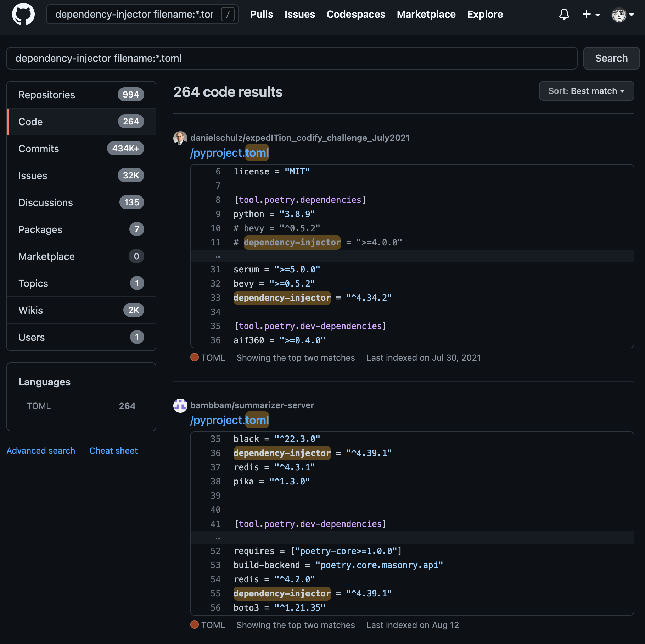Click the 994 repositories count badge
Viewport: 645px width, 644px height.
[131, 95]
